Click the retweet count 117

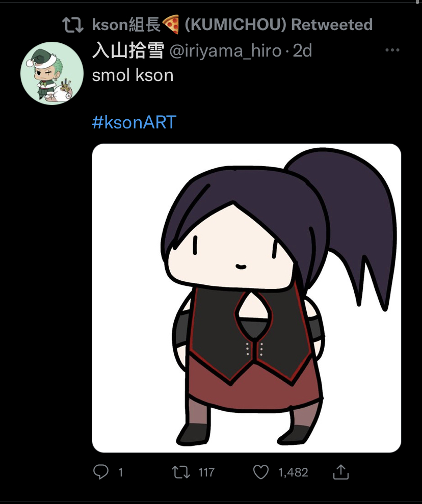(x=206, y=472)
